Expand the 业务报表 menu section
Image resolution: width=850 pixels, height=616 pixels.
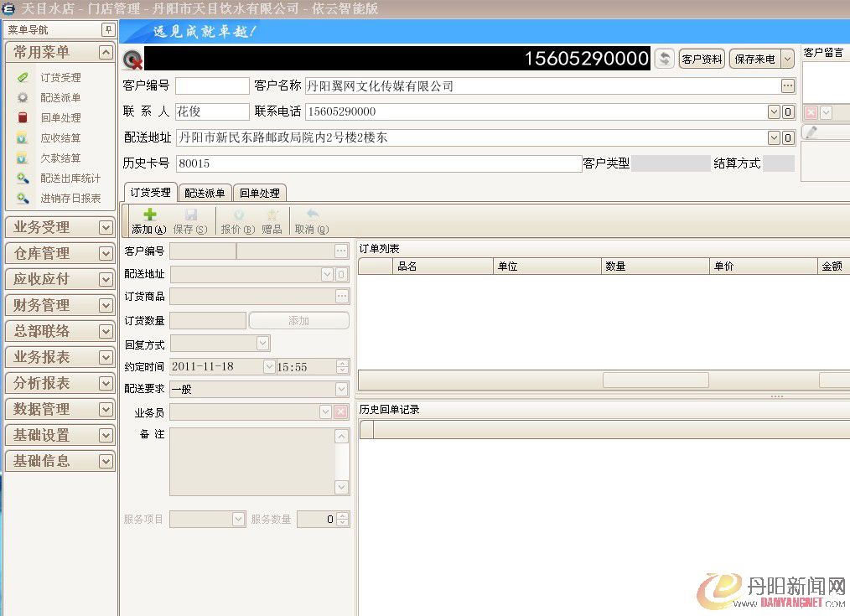coord(106,358)
